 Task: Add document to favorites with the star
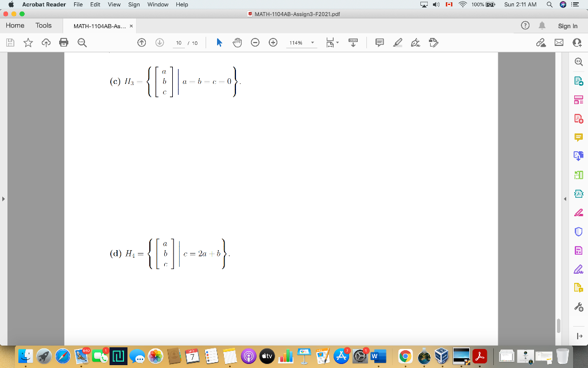point(28,42)
